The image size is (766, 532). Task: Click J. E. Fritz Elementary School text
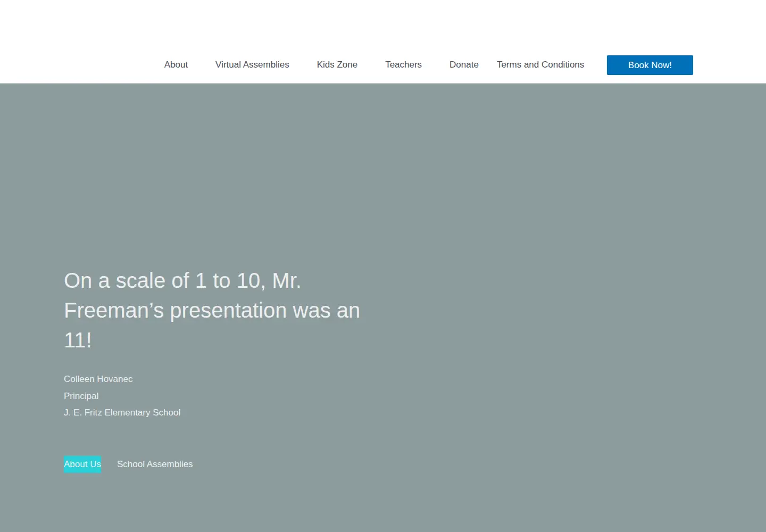[x=122, y=412]
